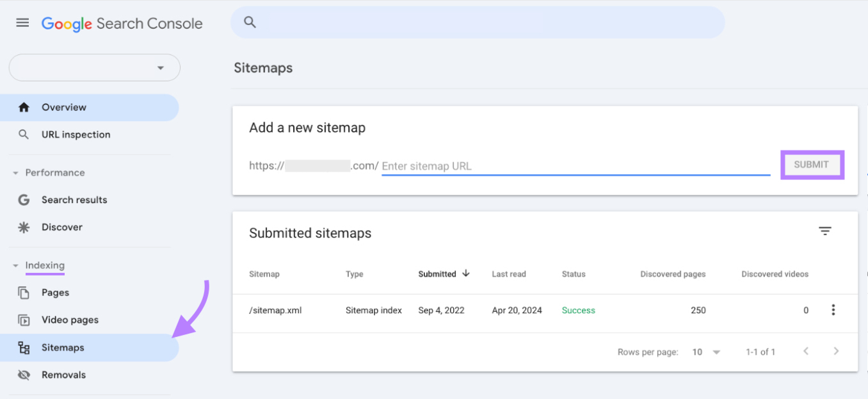The width and height of the screenshot is (868, 399).
Task: Open Discover in the Performance section
Action: coord(62,227)
